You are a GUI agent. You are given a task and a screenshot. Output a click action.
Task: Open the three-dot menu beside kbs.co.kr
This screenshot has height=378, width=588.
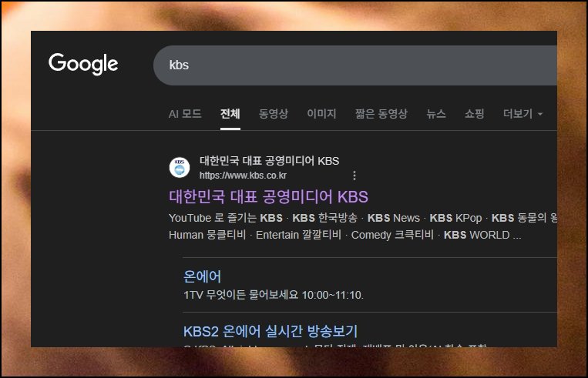coord(354,176)
